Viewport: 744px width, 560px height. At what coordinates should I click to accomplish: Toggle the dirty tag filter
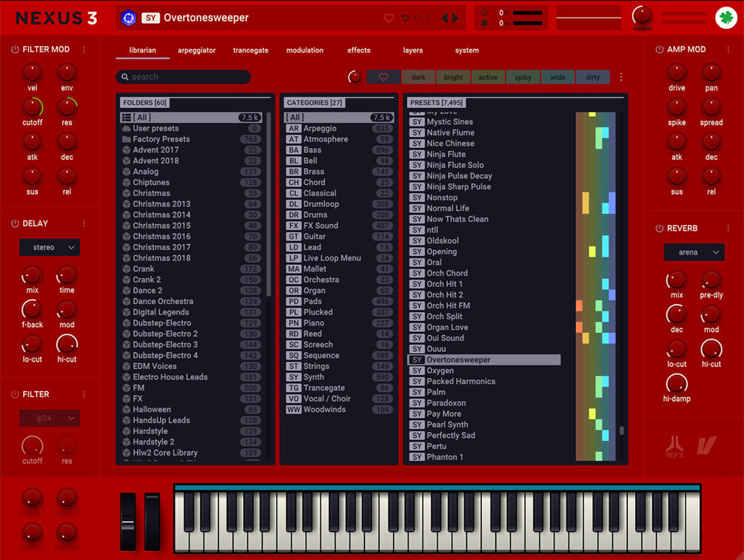(x=593, y=77)
